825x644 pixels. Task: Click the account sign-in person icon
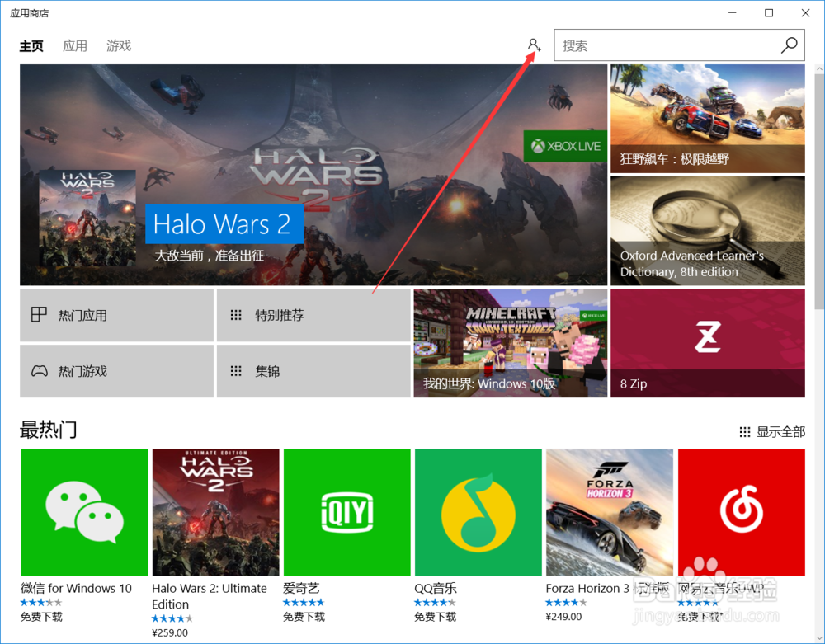[534, 45]
